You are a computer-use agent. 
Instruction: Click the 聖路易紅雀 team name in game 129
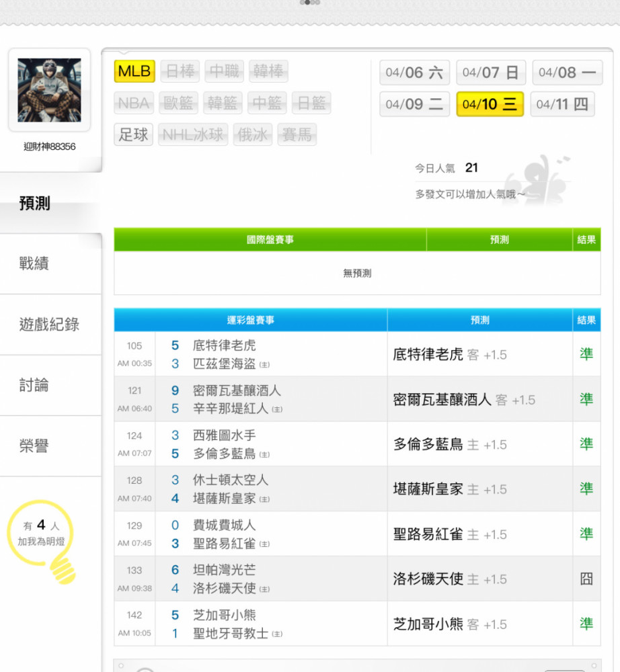pos(224,544)
